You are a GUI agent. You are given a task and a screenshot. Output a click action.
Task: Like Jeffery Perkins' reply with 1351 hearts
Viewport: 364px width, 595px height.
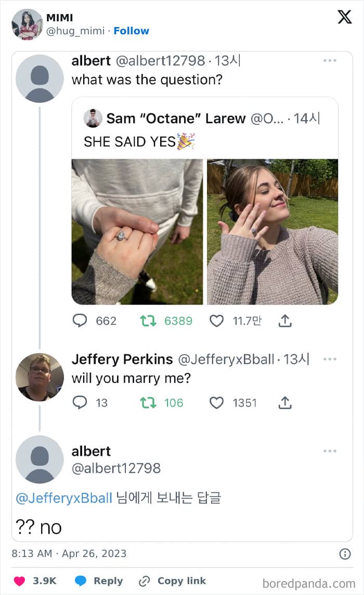217,403
